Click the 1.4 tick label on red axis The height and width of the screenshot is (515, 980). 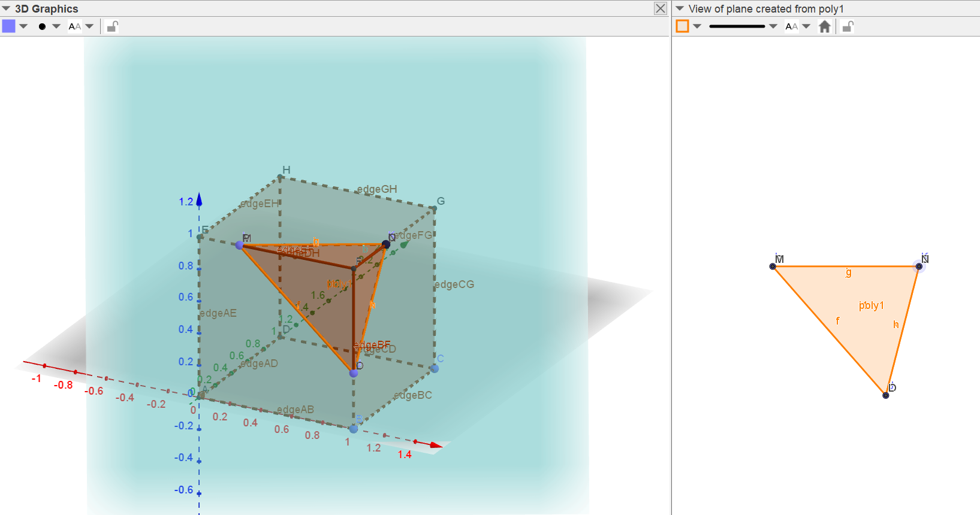coord(405,455)
